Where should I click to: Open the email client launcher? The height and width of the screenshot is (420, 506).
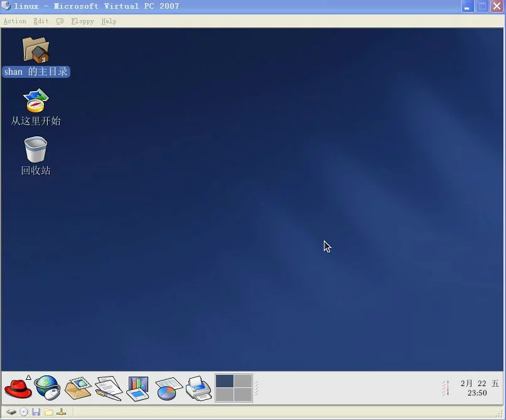tap(78, 388)
